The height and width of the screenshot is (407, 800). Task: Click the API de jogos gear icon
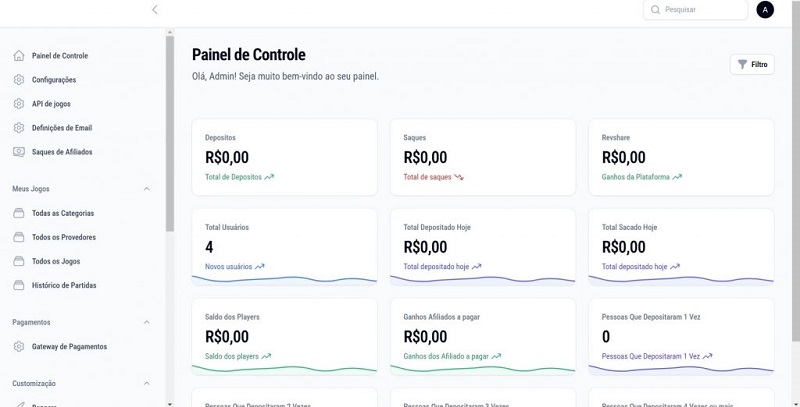[x=19, y=104]
